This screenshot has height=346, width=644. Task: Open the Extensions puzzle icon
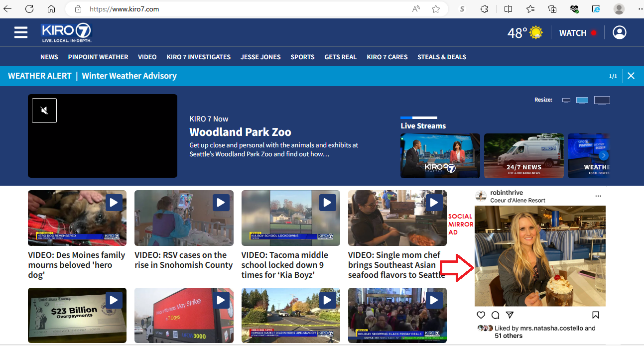484,9
